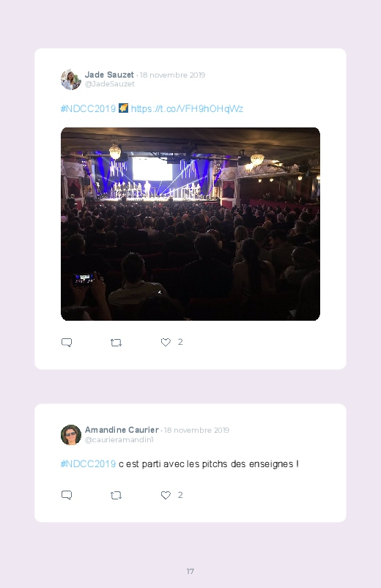This screenshot has width=381, height=588.
Task: Retweet Amandine Caurier's tweet
Action: 116,496
